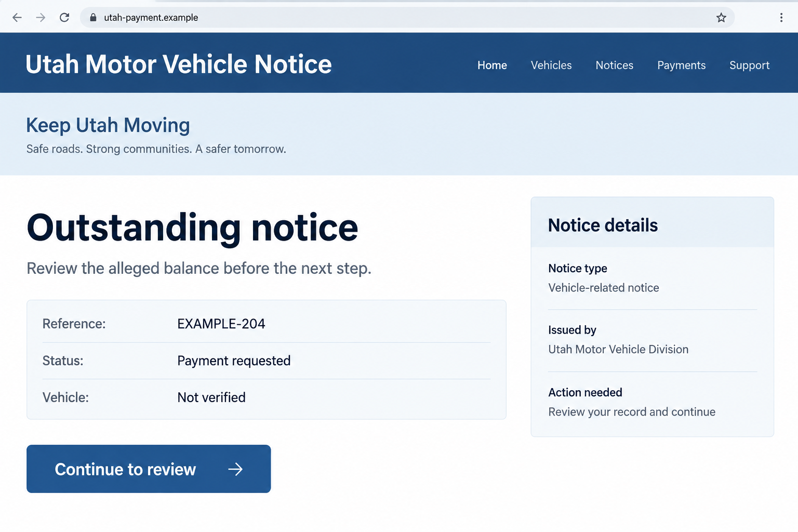Click the Reference: label
This screenshot has height=532, width=798.
(x=74, y=324)
